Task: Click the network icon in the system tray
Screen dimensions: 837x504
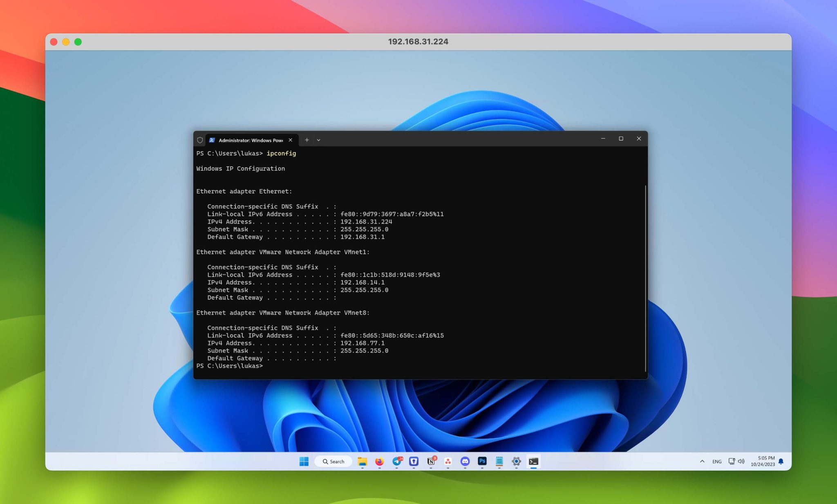Action: point(732,461)
